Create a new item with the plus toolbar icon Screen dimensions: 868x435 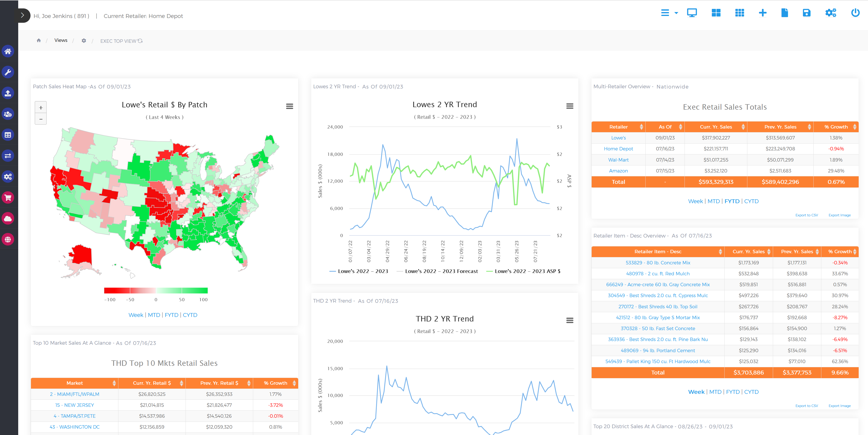coord(763,13)
